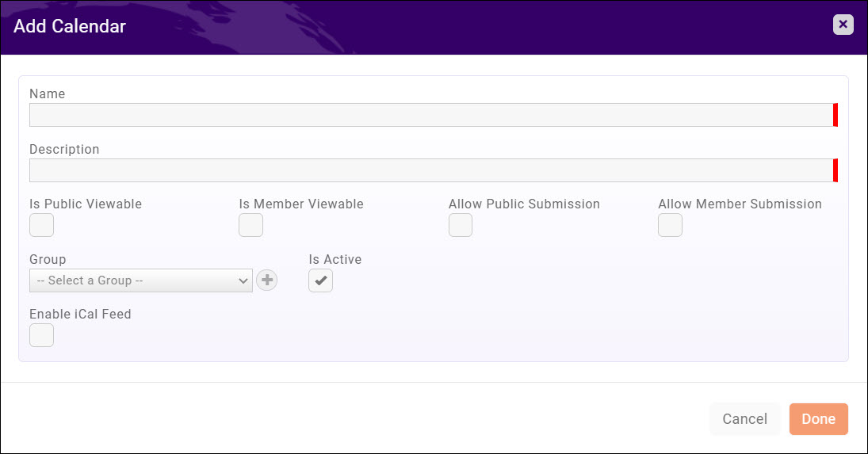Enable the iCal Feed checkbox
Viewport: 868px width, 454px height.
[x=41, y=335]
